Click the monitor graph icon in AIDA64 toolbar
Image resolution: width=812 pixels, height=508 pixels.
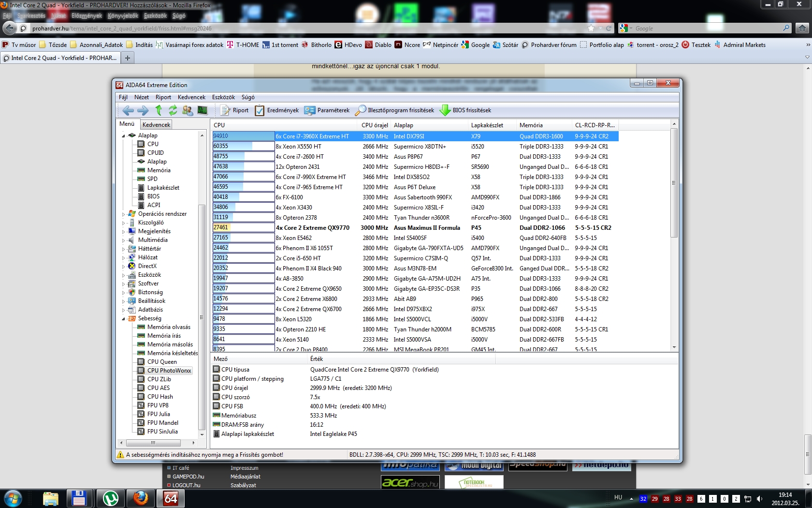pos(203,110)
